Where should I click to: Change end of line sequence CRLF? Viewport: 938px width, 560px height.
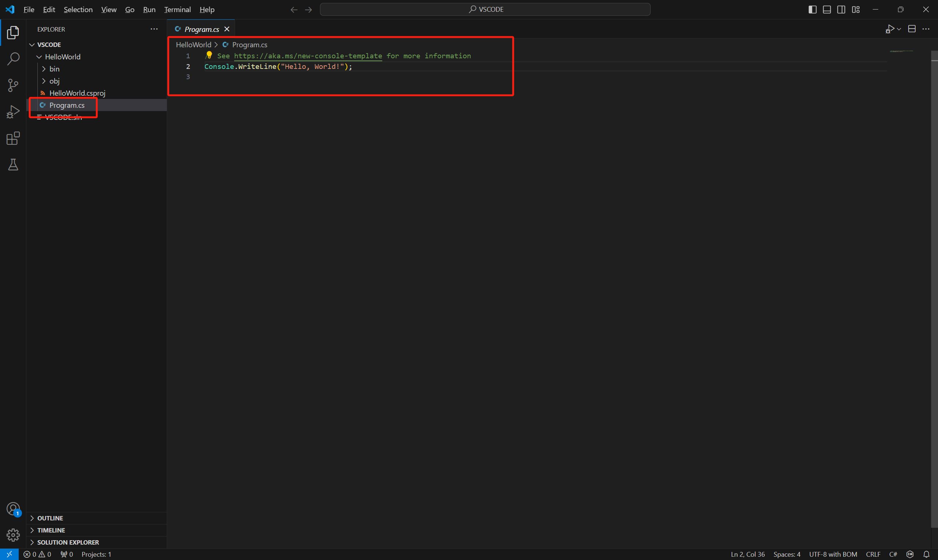coord(873,555)
